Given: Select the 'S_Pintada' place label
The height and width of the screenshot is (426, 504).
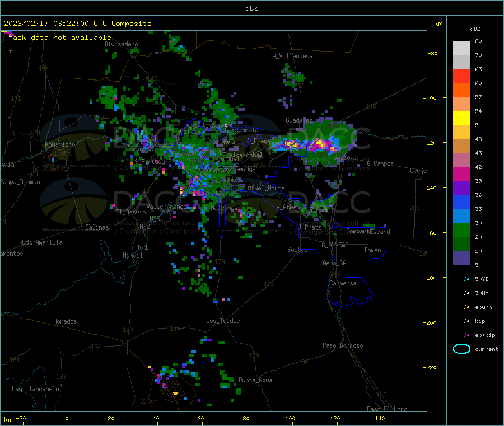Looking at the screenshot, I should pos(150,162).
